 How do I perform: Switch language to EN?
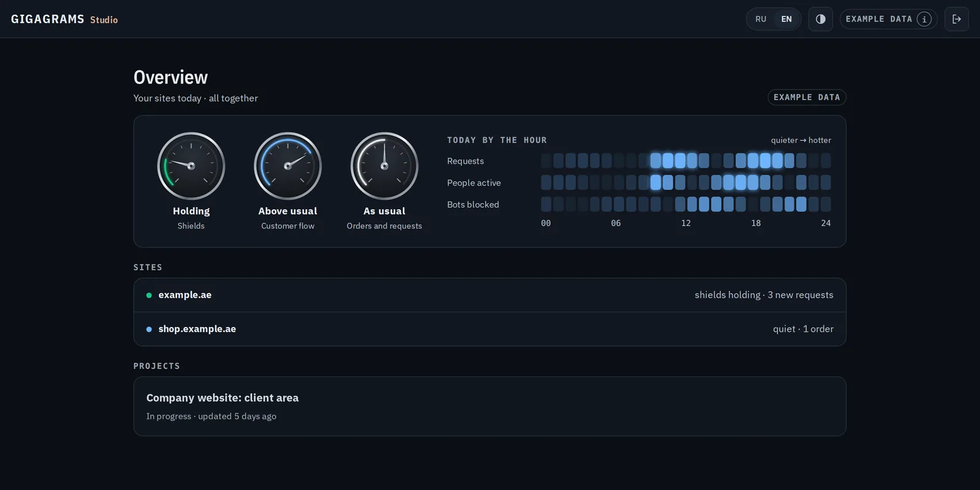click(x=786, y=19)
